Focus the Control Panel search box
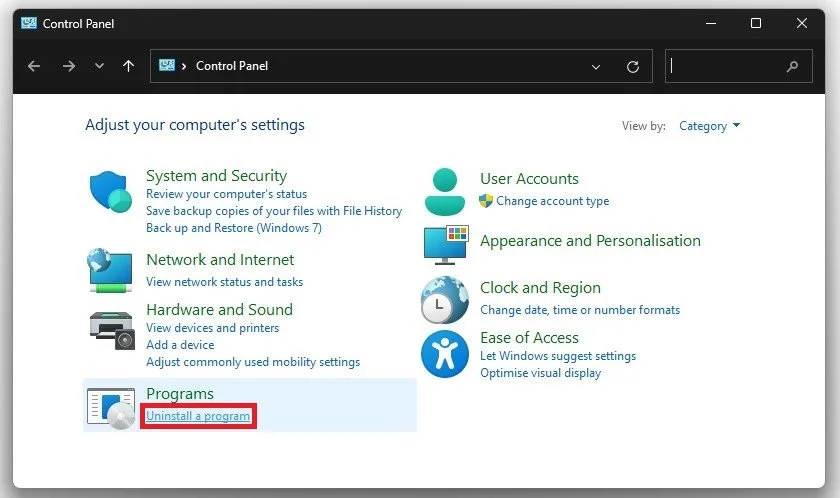 tap(738, 66)
